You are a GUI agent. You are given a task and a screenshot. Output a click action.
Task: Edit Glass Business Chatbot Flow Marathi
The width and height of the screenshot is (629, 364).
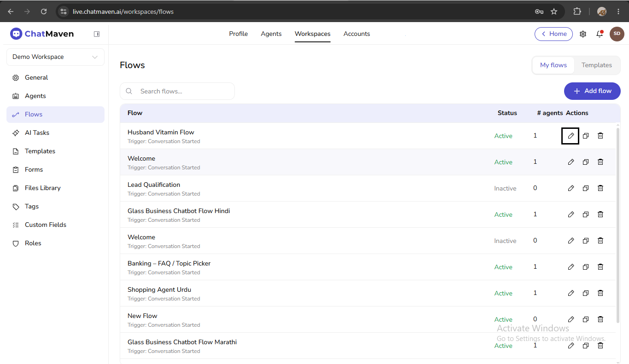coord(571,346)
